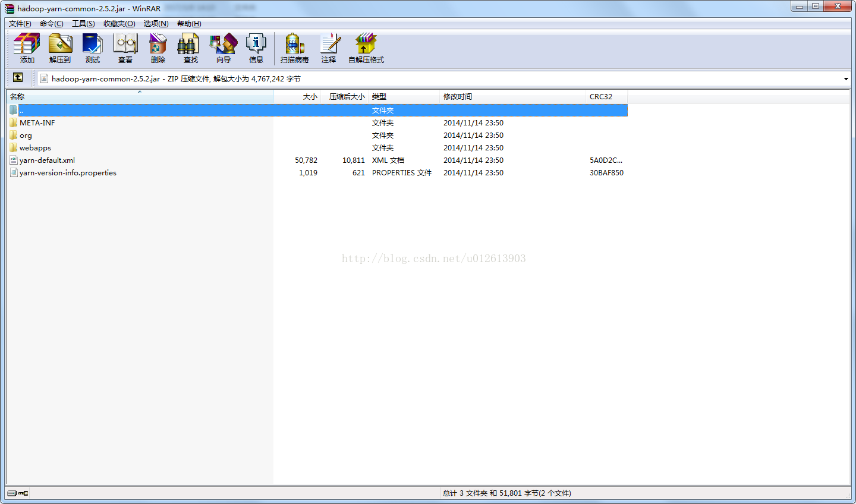Click CRC32 value 30BAF850
Image resolution: width=856 pixels, height=504 pixels.
point(606,172)
